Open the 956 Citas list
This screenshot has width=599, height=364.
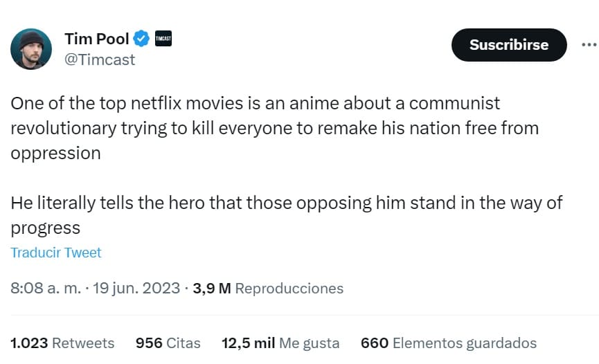pyautogui.click(x=168, y=343)
